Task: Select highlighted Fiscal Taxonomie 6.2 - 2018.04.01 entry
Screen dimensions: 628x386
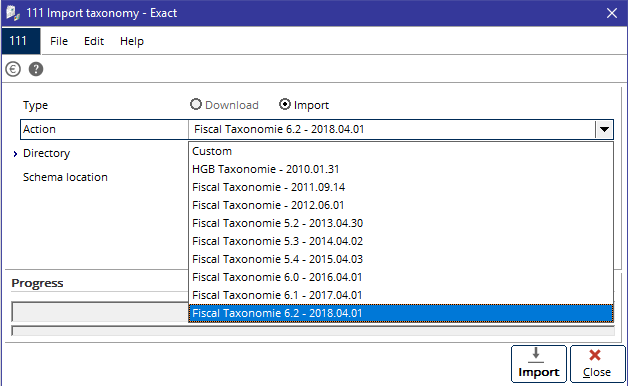Action: [x=401, y=313]
